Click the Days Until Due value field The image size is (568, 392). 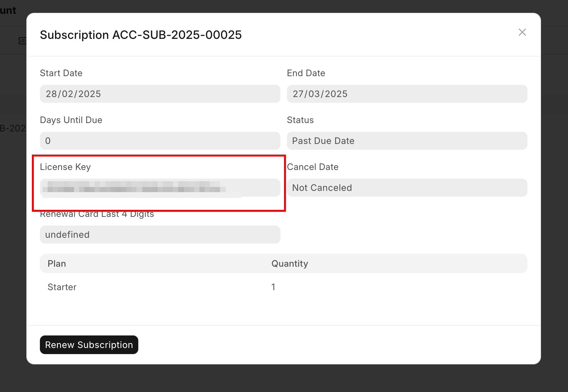pos(160,141)
